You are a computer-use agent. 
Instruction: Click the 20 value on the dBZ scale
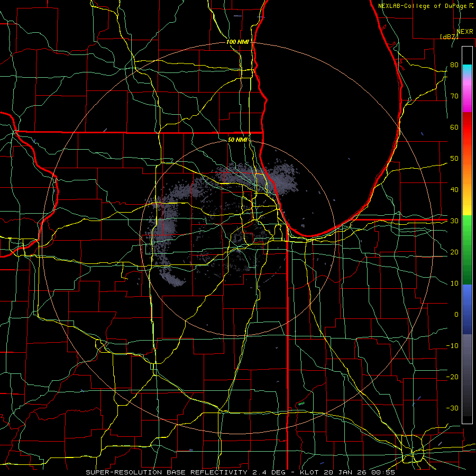(x=454, y=252)
